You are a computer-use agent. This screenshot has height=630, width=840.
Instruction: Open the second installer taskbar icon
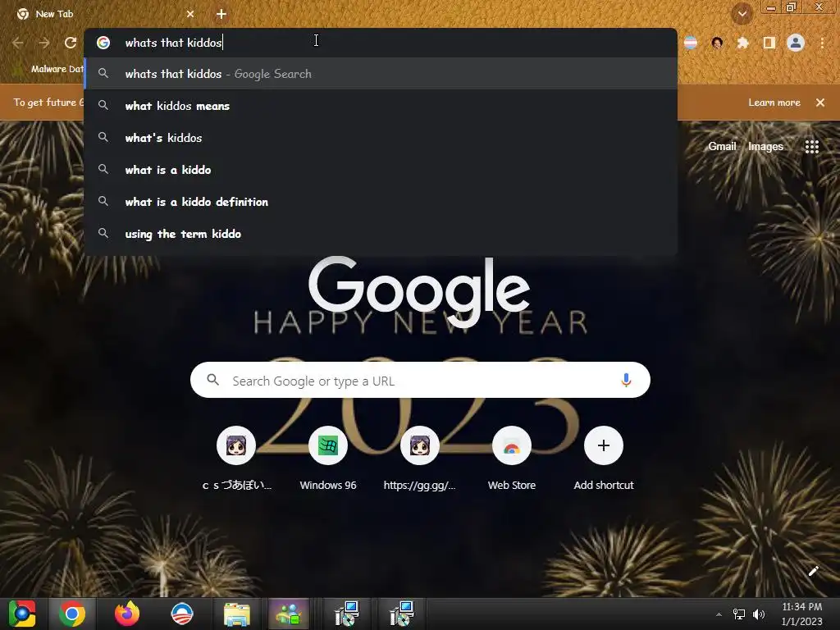point(401,614)
